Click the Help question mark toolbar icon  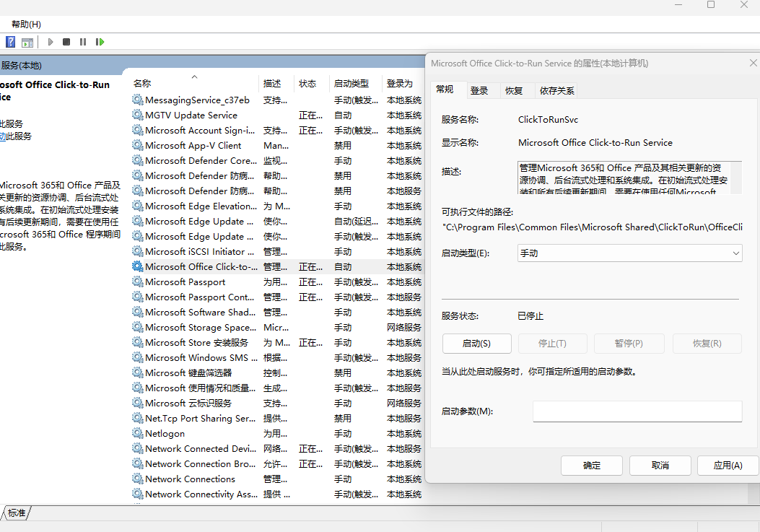[x=10, y=42]
